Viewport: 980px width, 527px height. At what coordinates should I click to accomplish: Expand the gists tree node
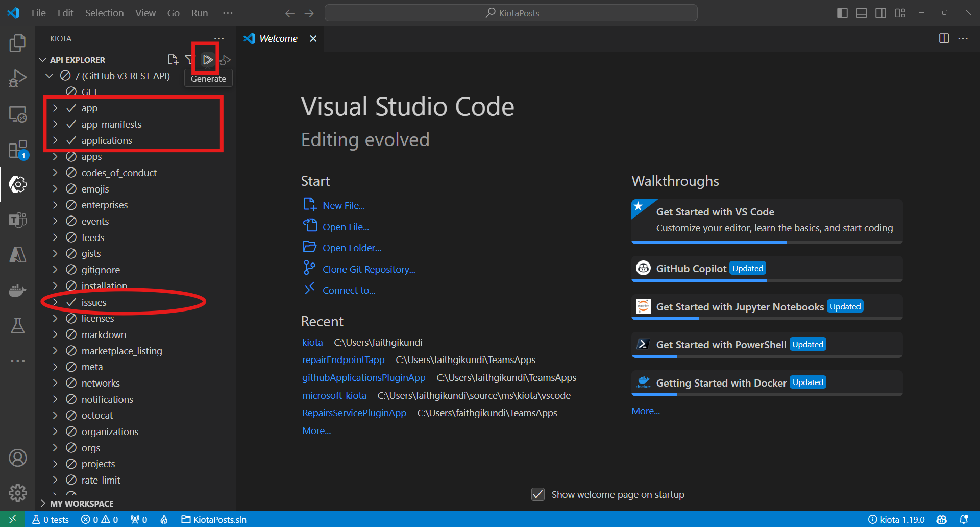[55, 253]
